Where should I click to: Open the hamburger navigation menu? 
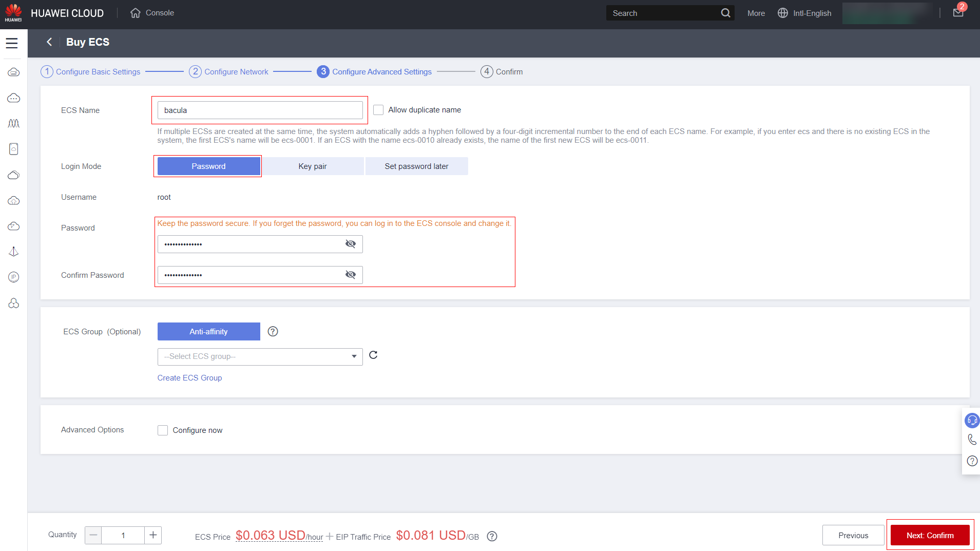12,43
